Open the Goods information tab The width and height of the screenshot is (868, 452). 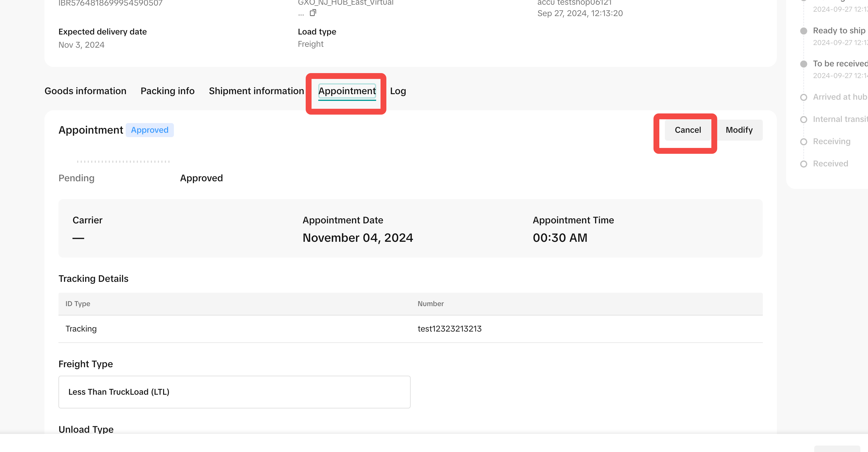(85, 91)
